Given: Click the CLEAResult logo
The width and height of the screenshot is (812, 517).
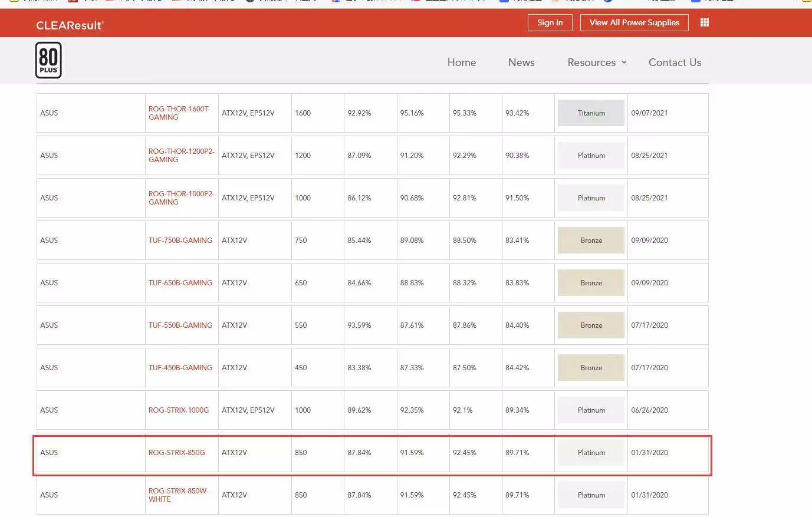Looking at the screenshot, I should pos(70,25).
